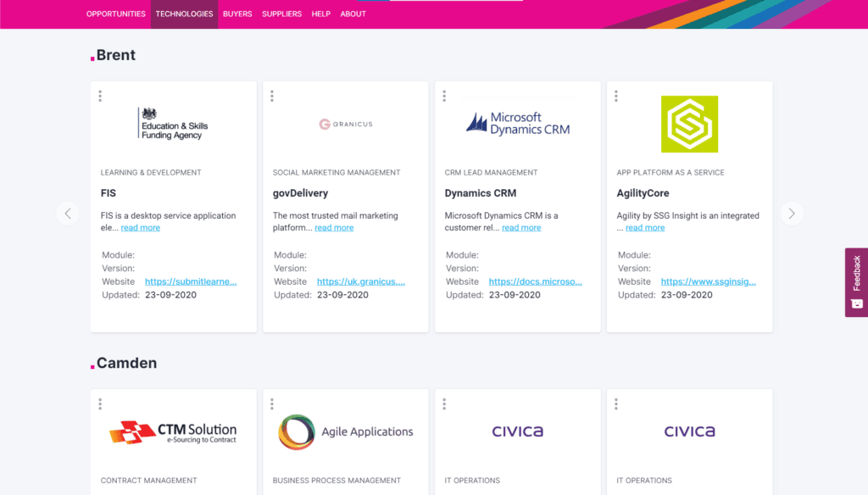Select the Technologies tab in navigation

click(x=184, y=14)
